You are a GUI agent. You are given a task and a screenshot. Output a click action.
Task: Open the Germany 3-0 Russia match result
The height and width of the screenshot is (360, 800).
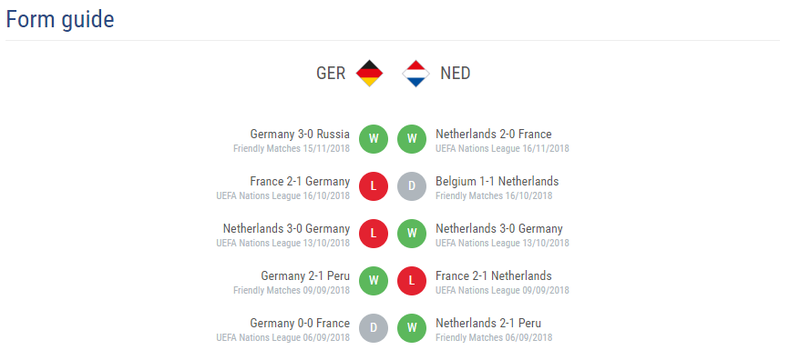(x=300, y=134)
